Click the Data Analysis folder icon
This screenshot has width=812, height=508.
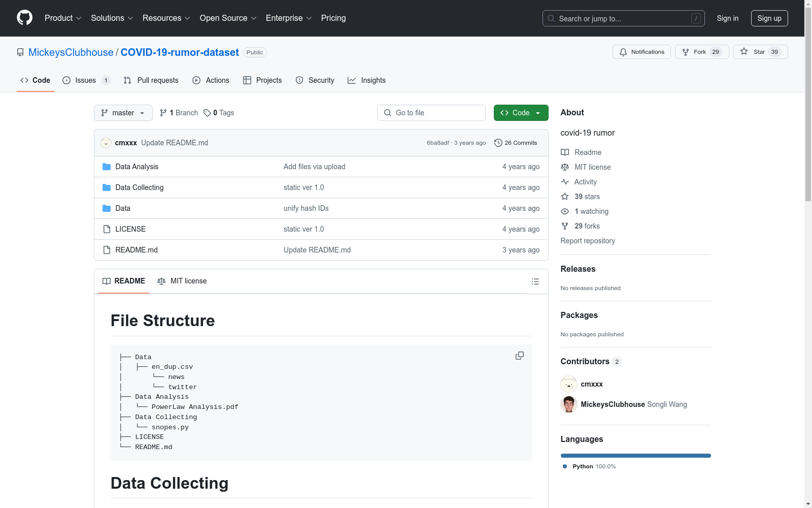pos(107,167)
